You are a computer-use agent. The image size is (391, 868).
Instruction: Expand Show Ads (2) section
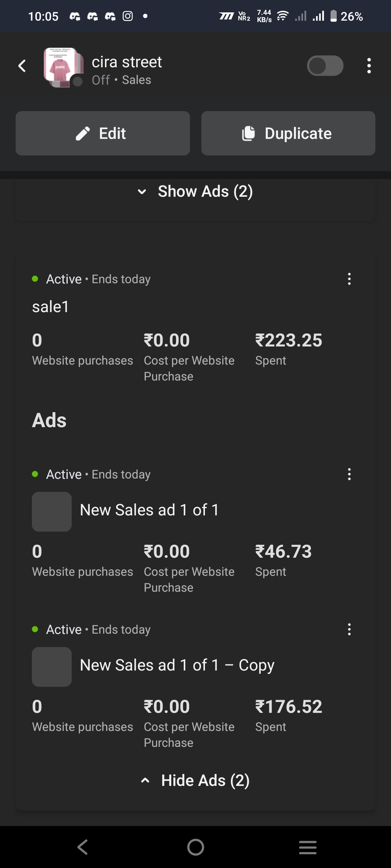(195, 191)
